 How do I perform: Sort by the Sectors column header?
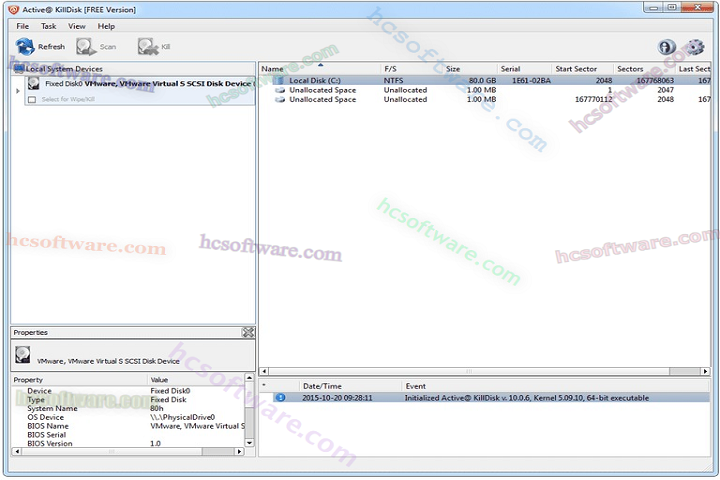pos(644,69)
